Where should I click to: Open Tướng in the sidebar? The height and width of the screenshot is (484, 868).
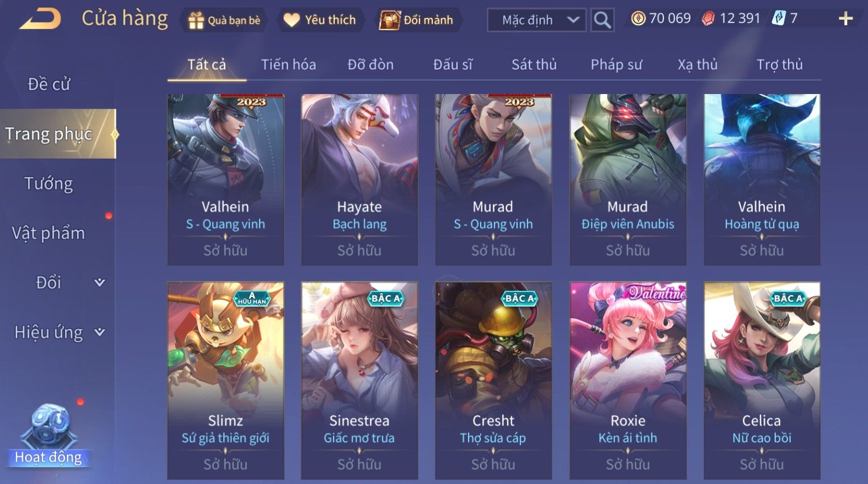click(x=48, y=183)
